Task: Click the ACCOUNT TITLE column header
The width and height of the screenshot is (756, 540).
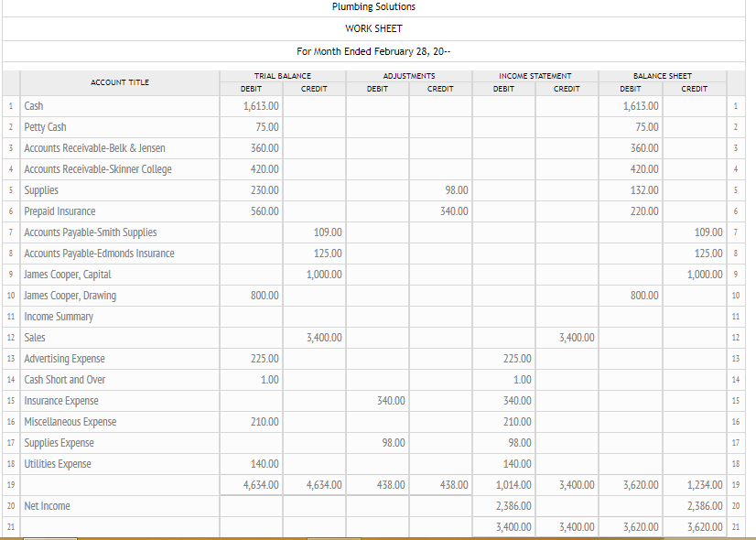Action: pyautogui.click(x=120, y=82)
